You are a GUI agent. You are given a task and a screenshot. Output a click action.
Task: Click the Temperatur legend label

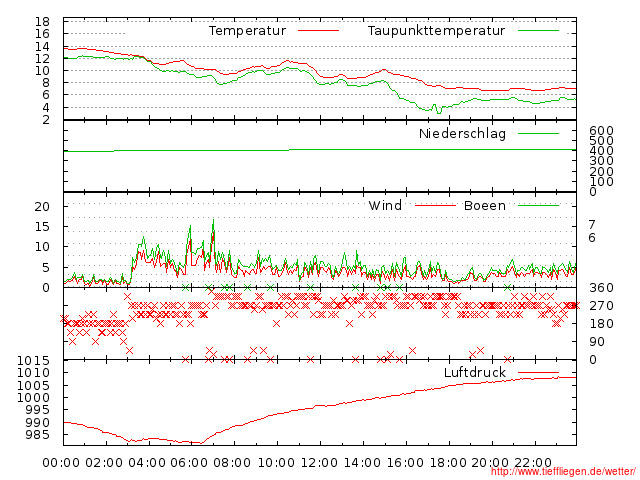tap(247, 31)
